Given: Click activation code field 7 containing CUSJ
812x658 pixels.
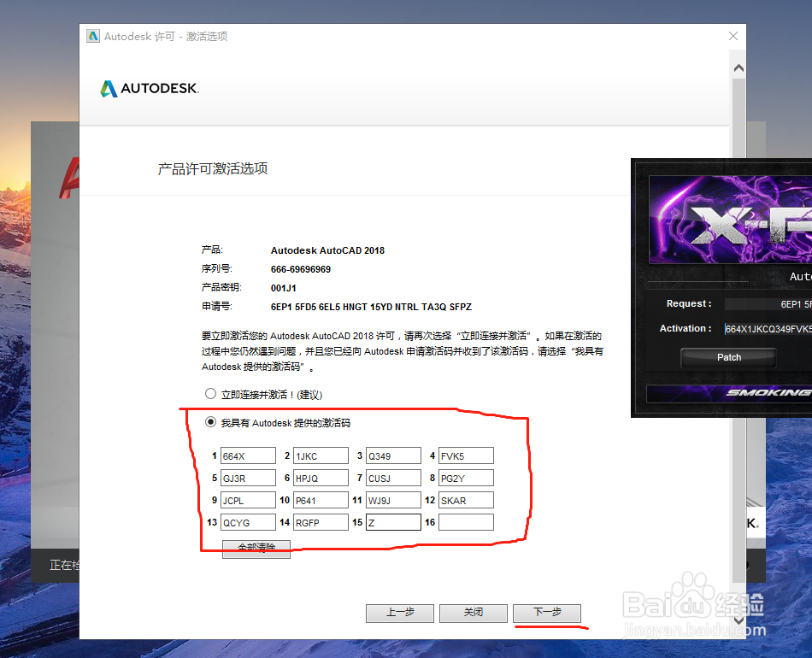Looking at the screenshot, I should pyautogui.click(x=393, y=478).
